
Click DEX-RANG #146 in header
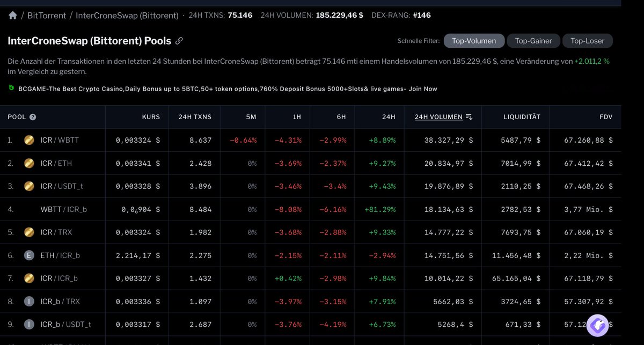pyautogui.click(x=401, y=15)
